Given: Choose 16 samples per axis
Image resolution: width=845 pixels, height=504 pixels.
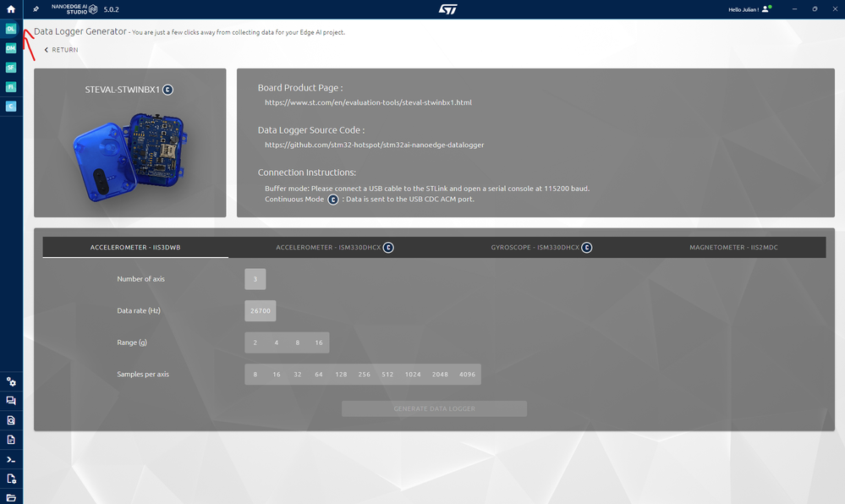Looking at the screenshot, I should point(277,375).
